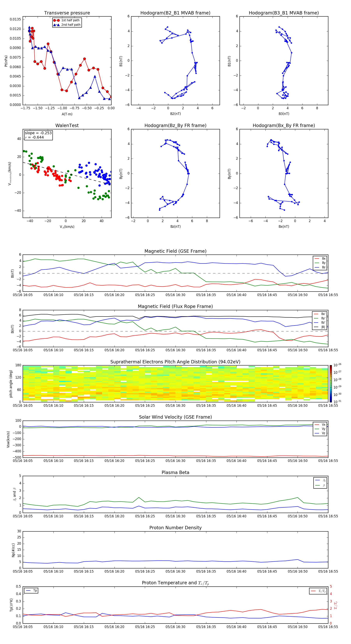Select the Bx' entry in the flux rope legend
This screenshot has height=644, width=351.
[320, 314]
